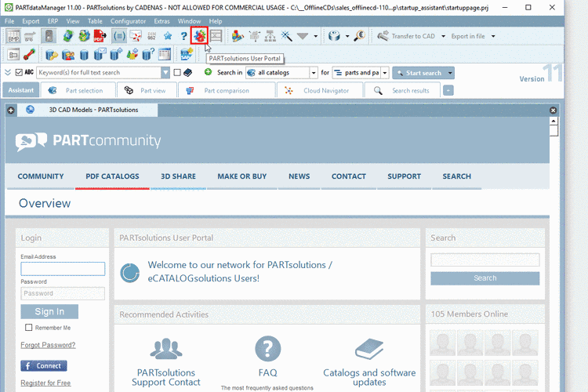Toggle the checkbox beside the book icon
This screenshot has width=588, height=392.
coord(177,72)
